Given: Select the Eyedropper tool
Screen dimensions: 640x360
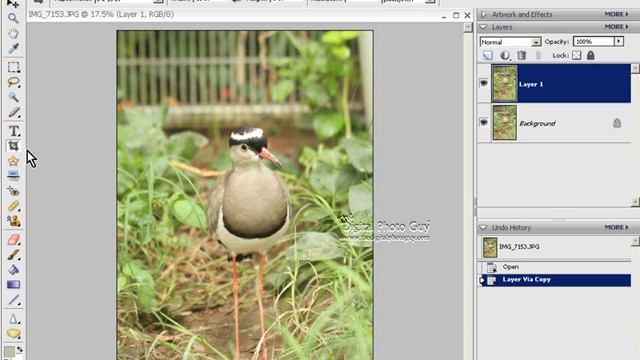Looking at the screenshot, I should (x=13, y=49).
